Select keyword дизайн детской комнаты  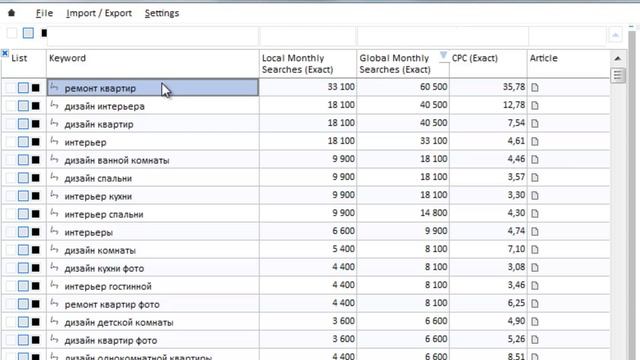click(119, 322)
